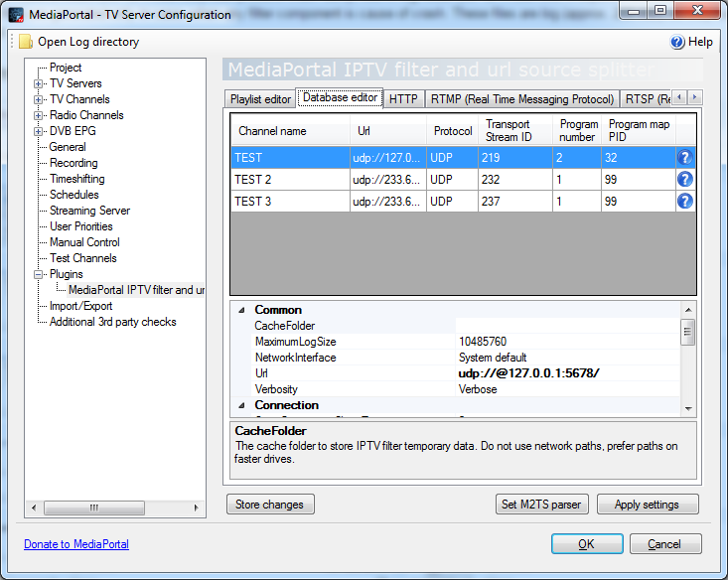Click the Open Log directory folder icon
728x580 pixels.
pyautogui.click(x=26, y=42)
